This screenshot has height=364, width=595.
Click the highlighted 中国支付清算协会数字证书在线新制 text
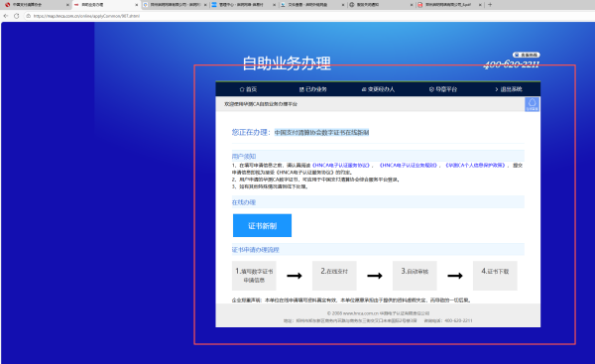[x=321, y=133]
